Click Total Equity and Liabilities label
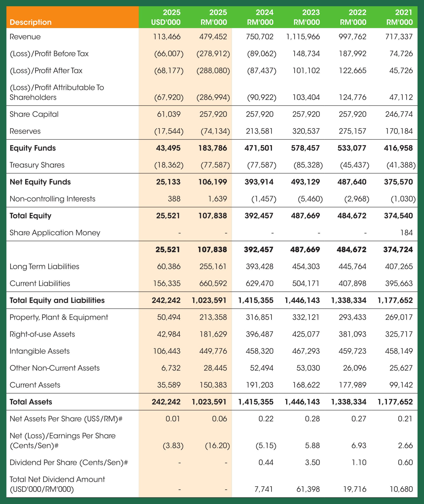The image size is (424, 504). click(57, 300)
